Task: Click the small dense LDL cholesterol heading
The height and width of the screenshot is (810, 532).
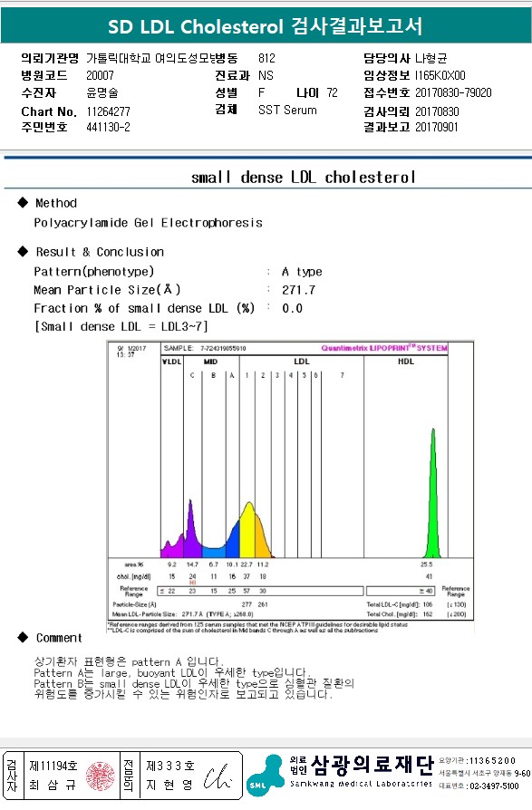Action: 304,178
